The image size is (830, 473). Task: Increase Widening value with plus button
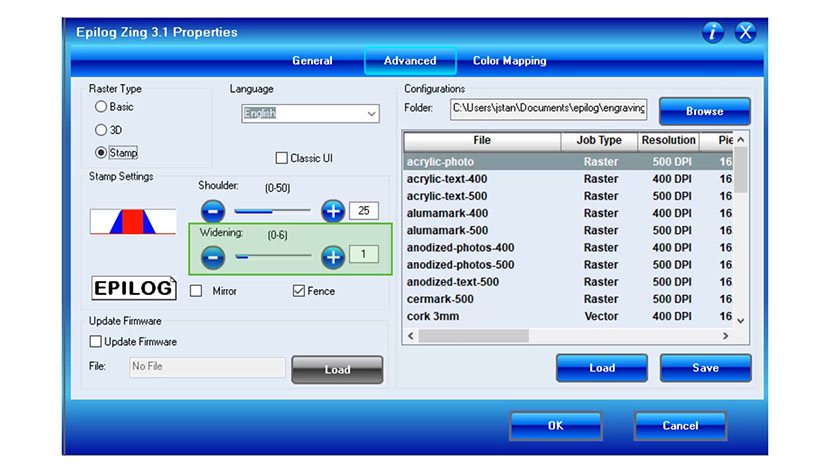point(332,257)
